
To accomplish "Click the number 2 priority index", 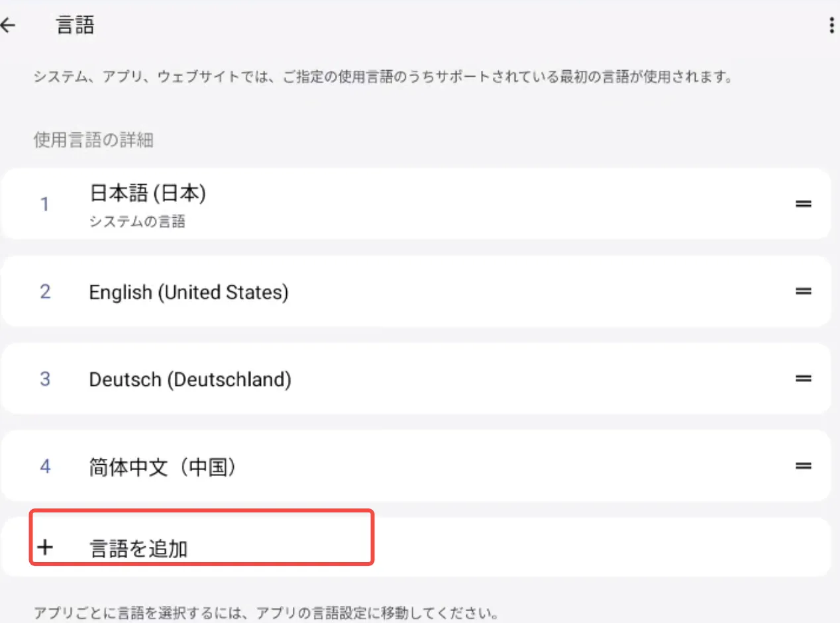I will point(45,292).
